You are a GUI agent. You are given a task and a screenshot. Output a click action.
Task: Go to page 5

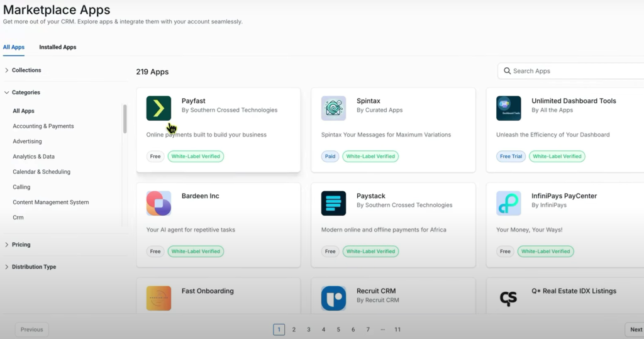338,330
